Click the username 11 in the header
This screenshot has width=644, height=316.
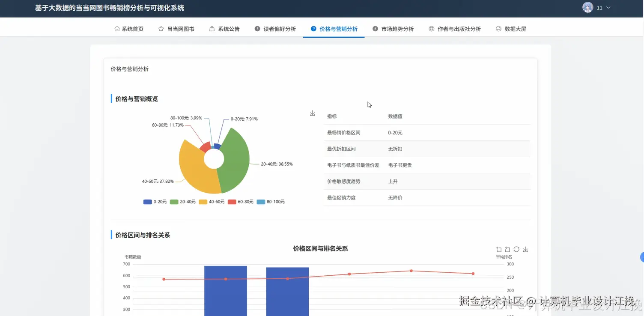click(x=599, y=8)
